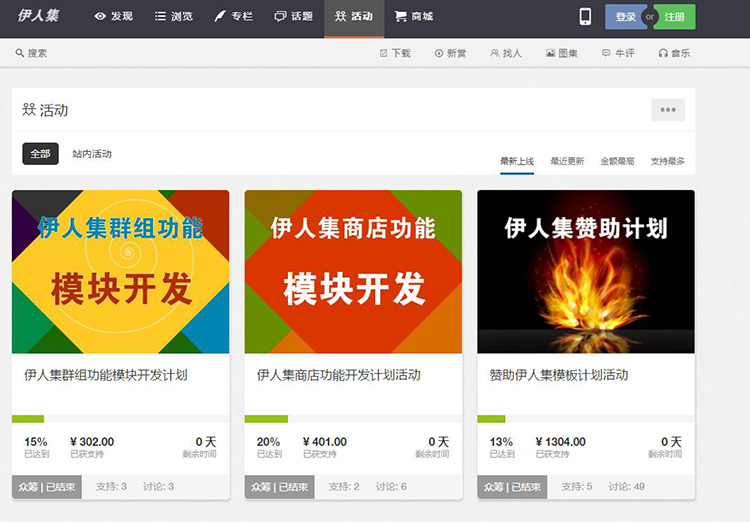This screenshot has width=750, height=522.
Task: Sort by 支持最多 tab
Action: [668, 161]
